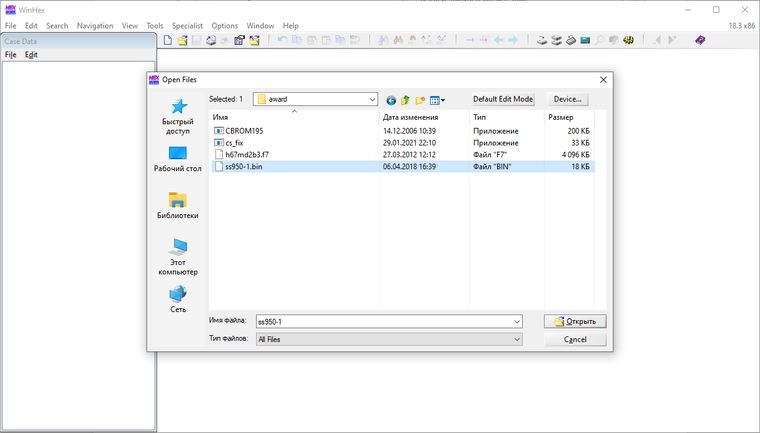Click the magnifying glass toolbar icon

click(600, 40)
